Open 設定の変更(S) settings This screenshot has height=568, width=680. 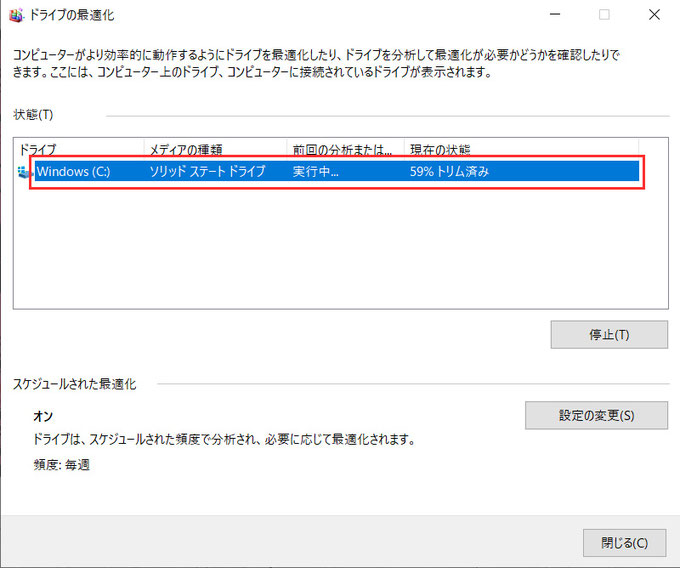pyautogui.click(x=596, y=415)
